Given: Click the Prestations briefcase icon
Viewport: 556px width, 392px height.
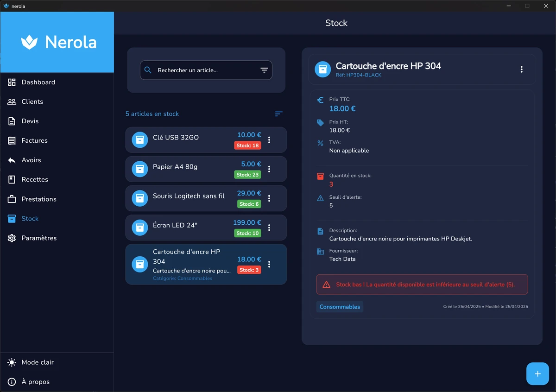Looking at the screenshot, I should [x=12, y=199].
